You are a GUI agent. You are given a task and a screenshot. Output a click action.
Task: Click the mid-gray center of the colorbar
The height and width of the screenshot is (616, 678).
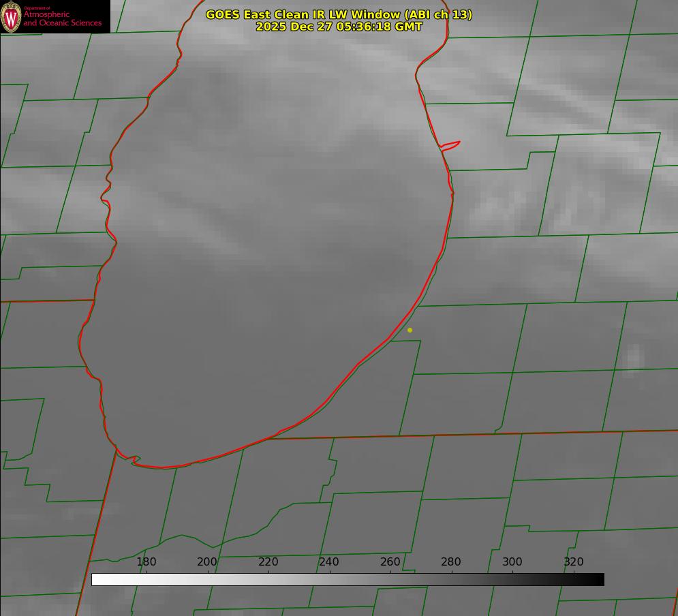pos(348,580)
